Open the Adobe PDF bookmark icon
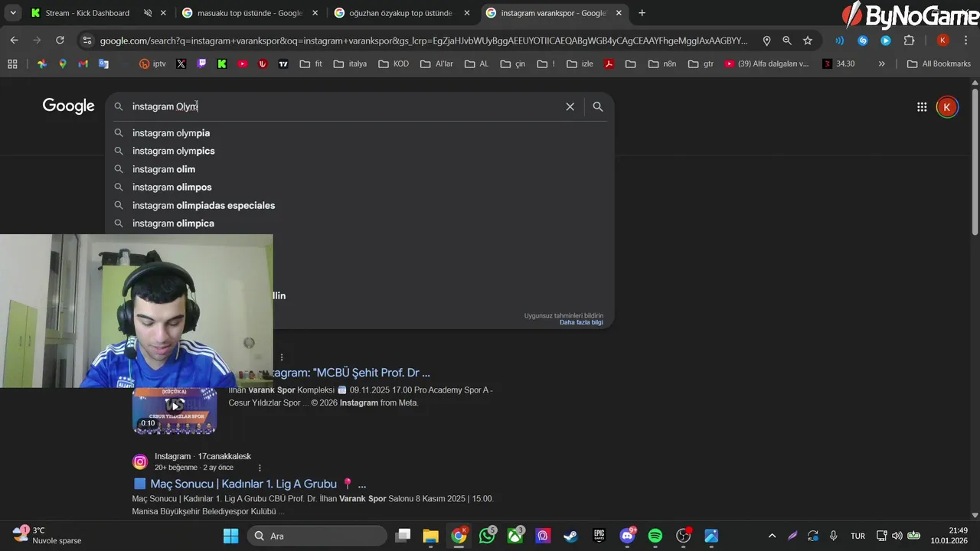Screen dimensions: 980x551 point(609,64)
